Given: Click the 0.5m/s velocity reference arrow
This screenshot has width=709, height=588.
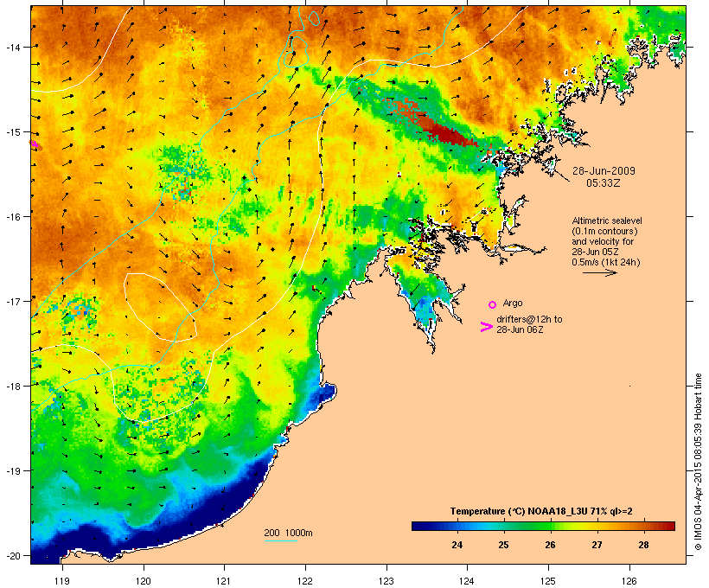Looking at the screenshot, I should [599, 272].
